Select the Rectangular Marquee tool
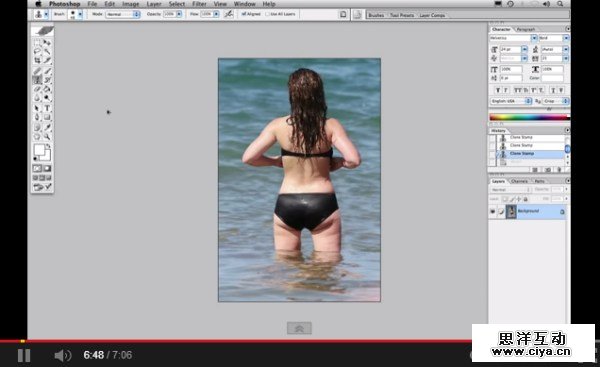The width and height of the screenshot is (600, 367). tap(37, 42)
